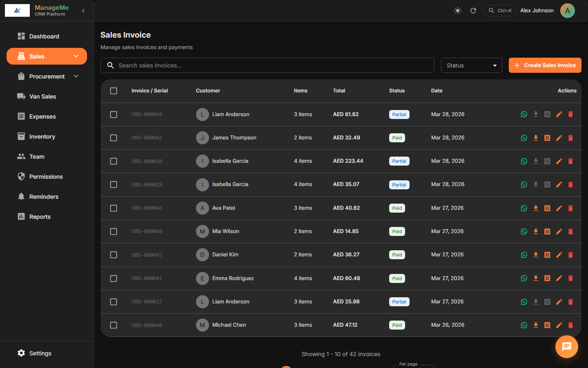
Task: Open Reports from the sidebar
Action: tap(40, 217)
